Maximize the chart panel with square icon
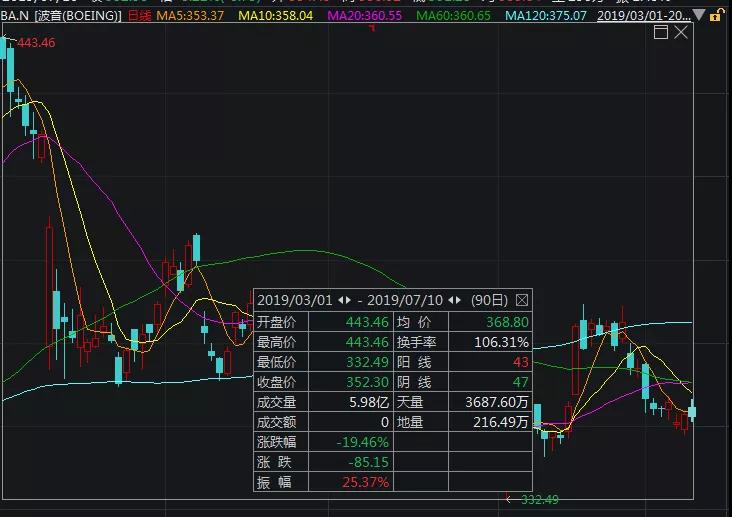732x517 pixels. [661, 32]
